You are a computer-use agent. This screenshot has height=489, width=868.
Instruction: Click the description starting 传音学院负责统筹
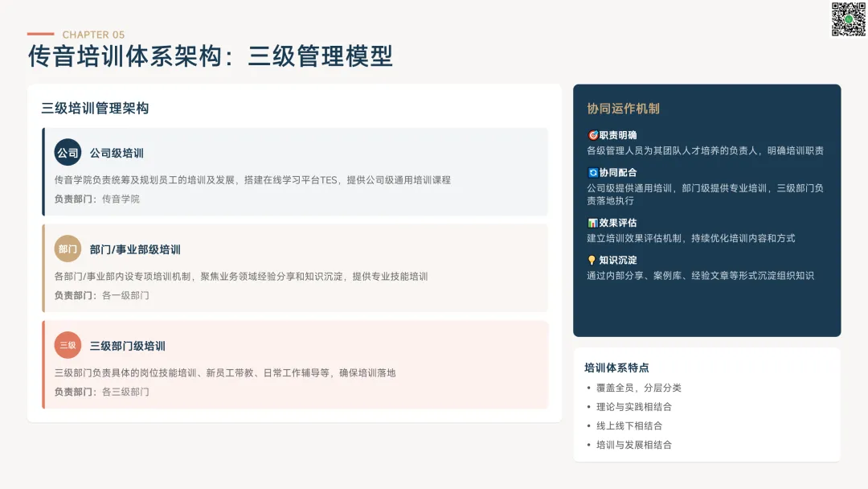[252, 180]
